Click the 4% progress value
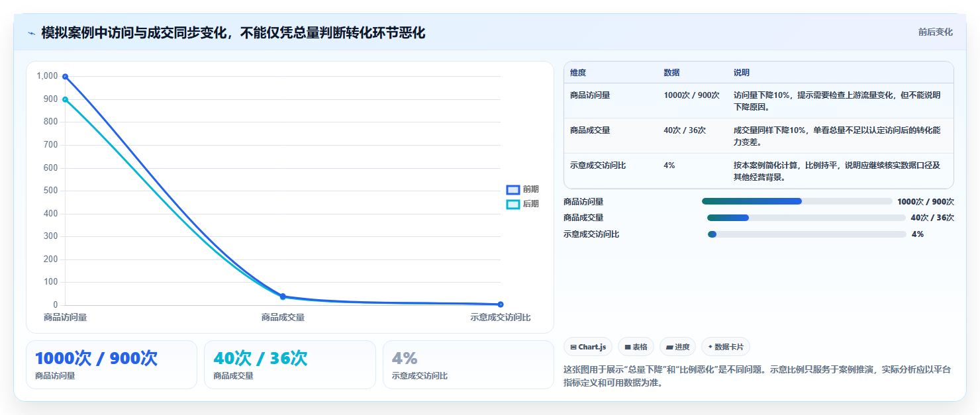 918,234
